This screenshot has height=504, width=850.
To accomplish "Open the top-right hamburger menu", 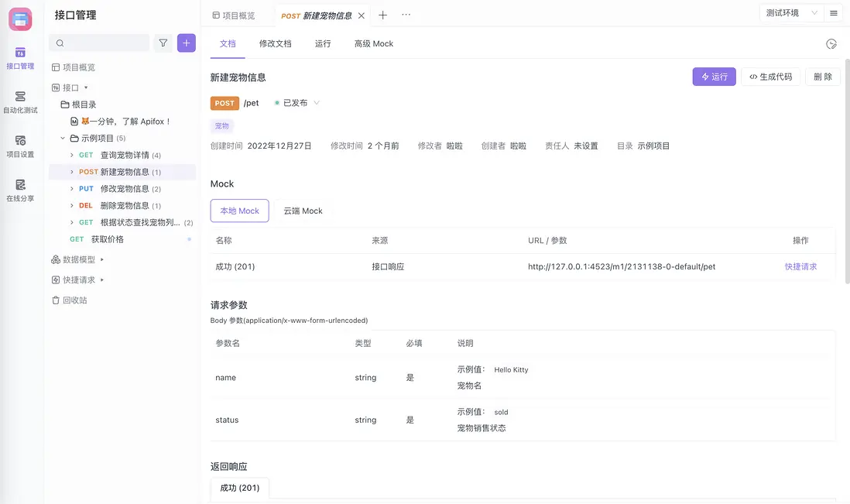I will (x=834, y=13).
